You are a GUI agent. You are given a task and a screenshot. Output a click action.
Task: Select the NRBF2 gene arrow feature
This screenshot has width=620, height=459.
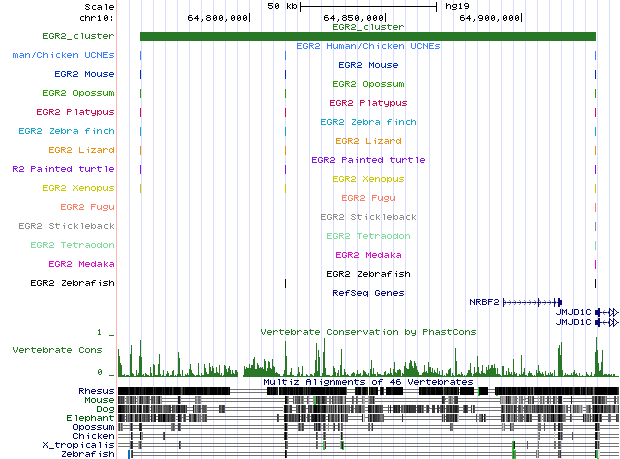(x=532, y=301)
